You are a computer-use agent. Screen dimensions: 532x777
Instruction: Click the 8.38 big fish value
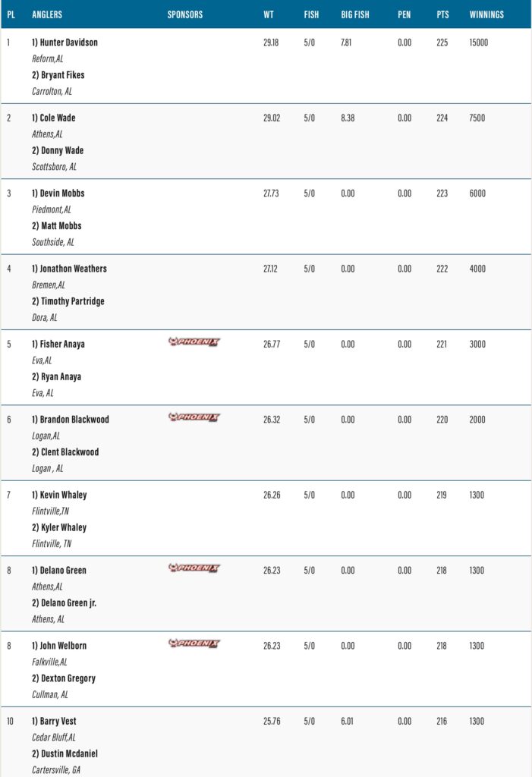[x=348, y=118]
